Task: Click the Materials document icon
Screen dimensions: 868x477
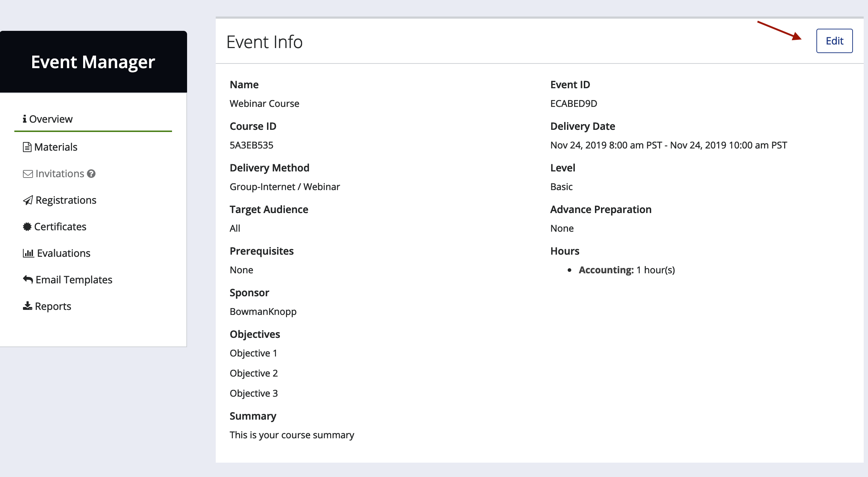Action: (x=27, y=147)
